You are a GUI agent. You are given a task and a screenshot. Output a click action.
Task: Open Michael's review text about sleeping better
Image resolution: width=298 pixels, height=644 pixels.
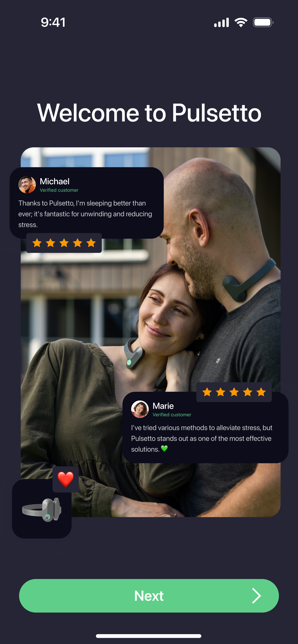pyautogui.click(x=85, y=214)
